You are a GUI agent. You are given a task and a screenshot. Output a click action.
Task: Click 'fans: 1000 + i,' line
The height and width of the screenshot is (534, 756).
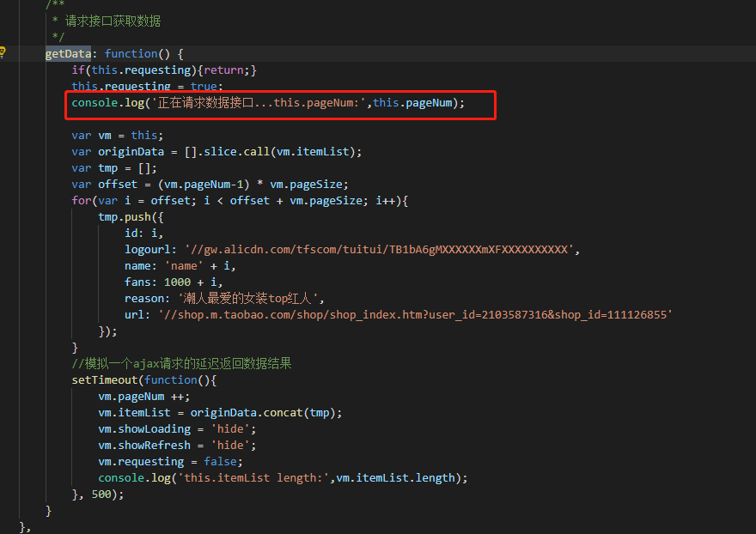coord(174,282)
